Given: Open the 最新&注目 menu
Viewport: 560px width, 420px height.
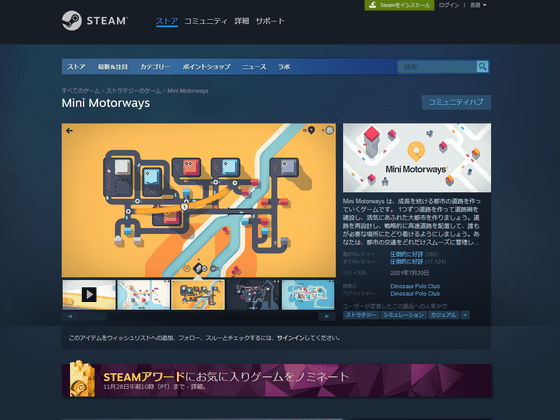Looking at the screenshot, I should (x=112, y=67).
